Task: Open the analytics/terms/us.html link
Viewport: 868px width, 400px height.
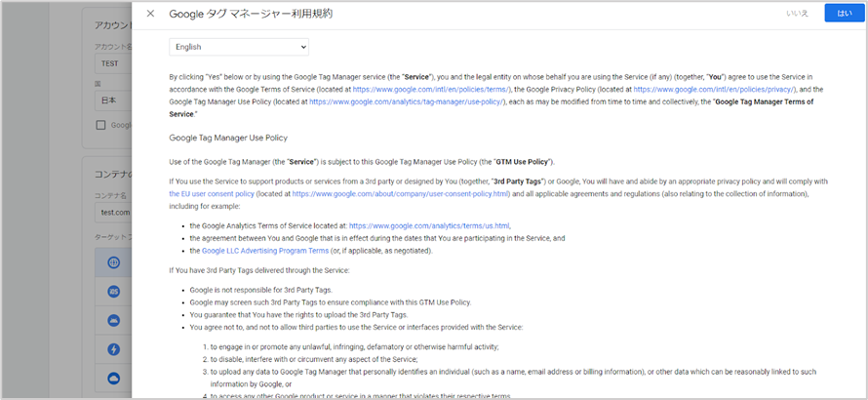Action: point(429,226)
